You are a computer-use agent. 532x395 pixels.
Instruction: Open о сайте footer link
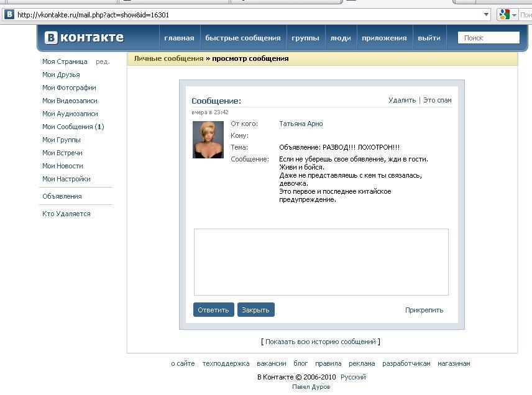183,363
